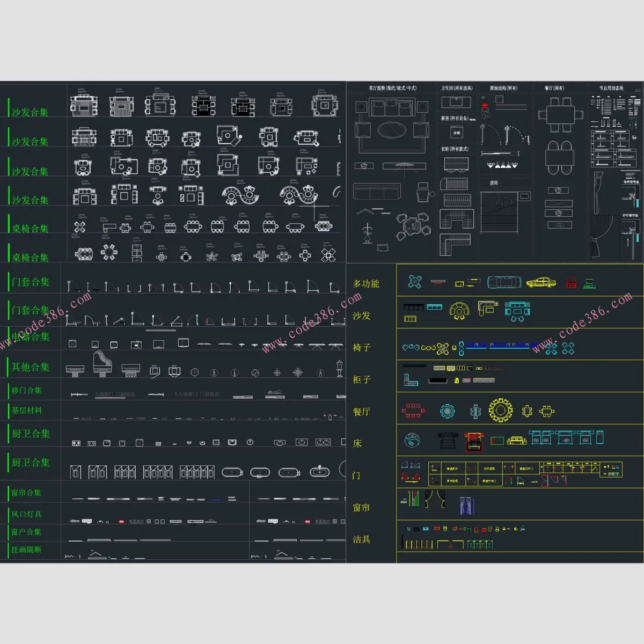Click the 床 row label
Image resolution: width=644 pixels, height=644 pixels.
357,443
